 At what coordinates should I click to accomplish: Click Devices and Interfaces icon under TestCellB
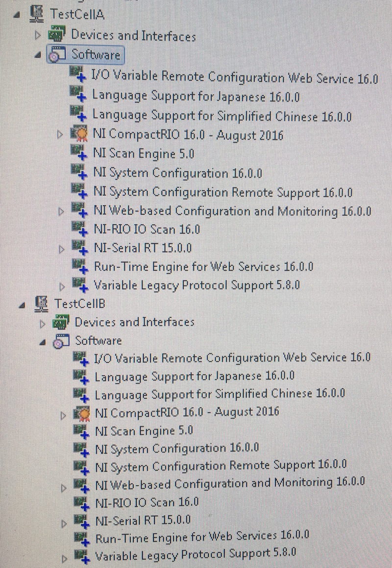(x=60, y=322)
